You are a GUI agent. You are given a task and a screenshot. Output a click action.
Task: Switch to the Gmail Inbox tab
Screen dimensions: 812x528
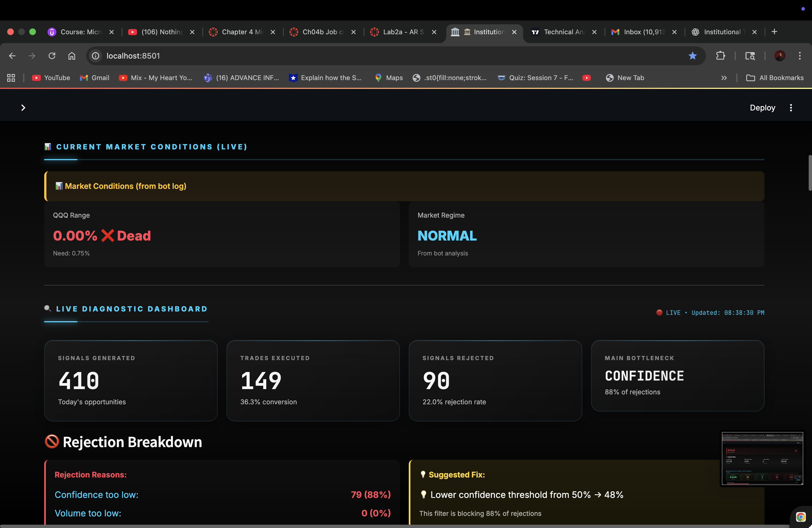[x=640, y=32]
